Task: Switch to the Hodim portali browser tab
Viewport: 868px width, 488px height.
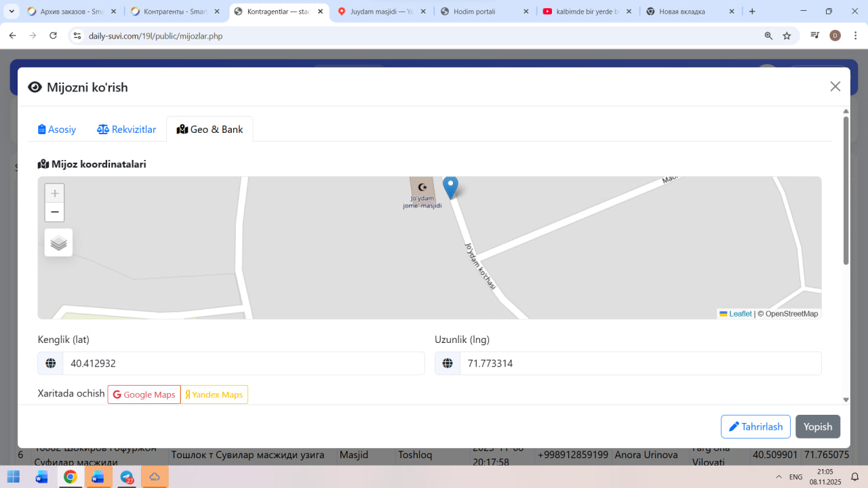Action: (483, 12)
